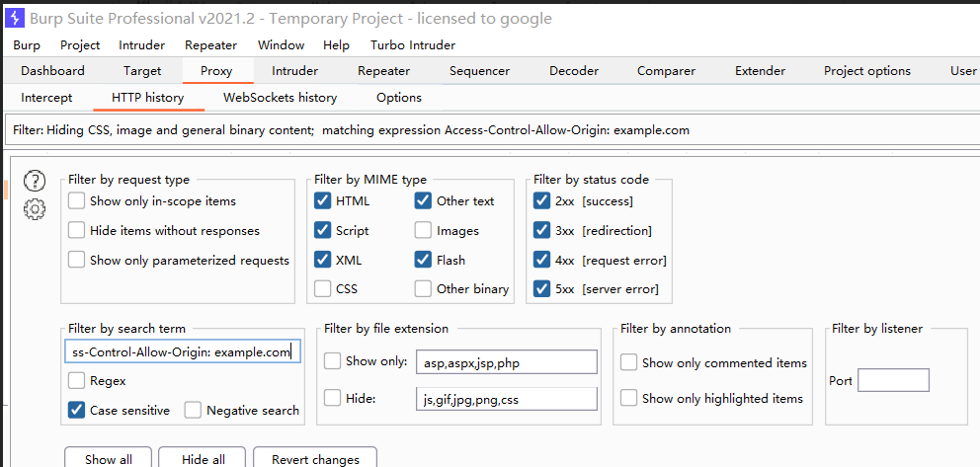Screen dimensions: 980x467
Task: Enable Show only in-scope items
Action: pos(76,201)
